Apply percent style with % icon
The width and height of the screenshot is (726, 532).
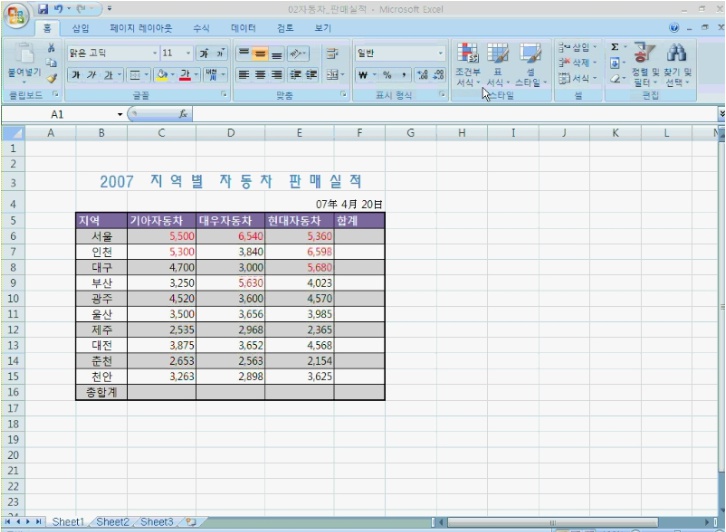[387, 75]
